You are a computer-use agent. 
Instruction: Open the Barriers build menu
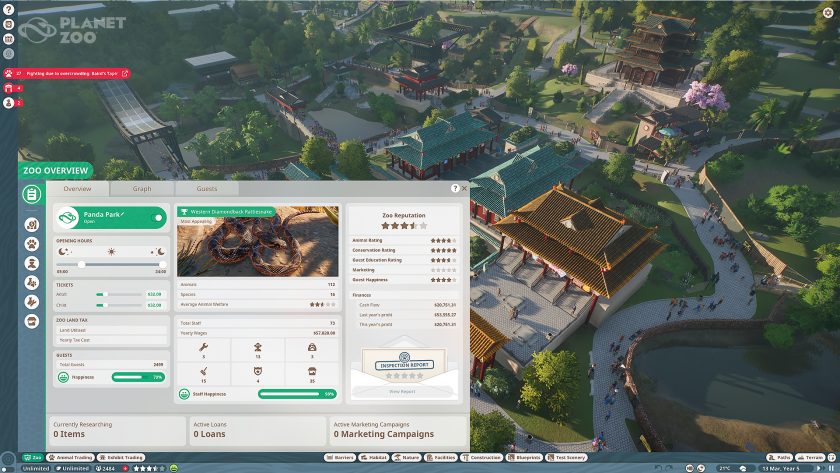pos(340,457)
